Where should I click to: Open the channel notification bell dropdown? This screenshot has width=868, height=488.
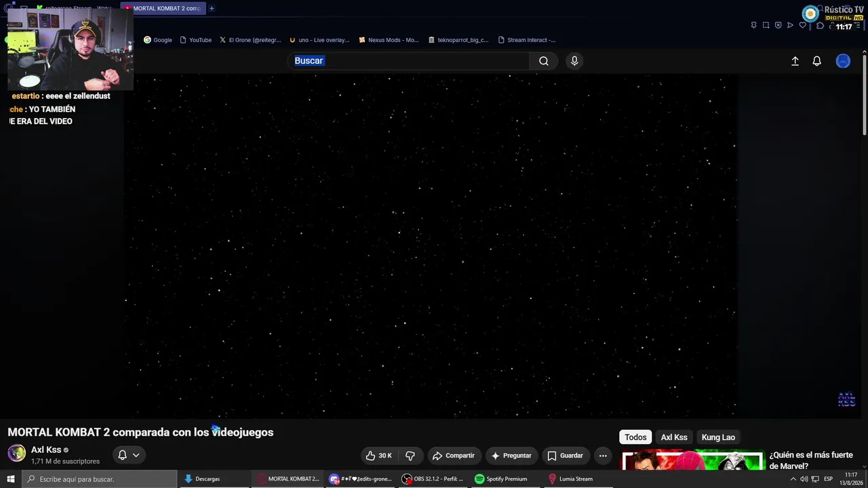(x=129, y=455)
